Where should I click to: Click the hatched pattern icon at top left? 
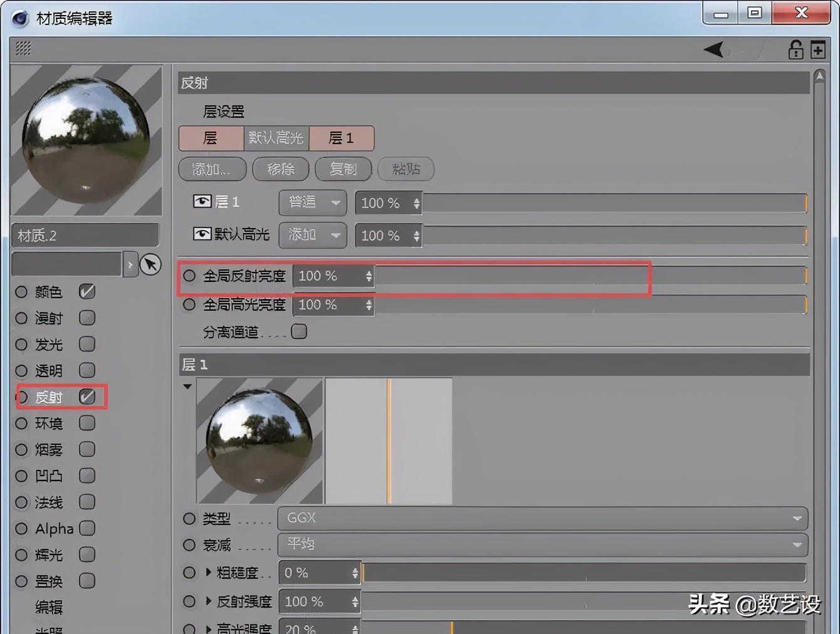point(23,48)
